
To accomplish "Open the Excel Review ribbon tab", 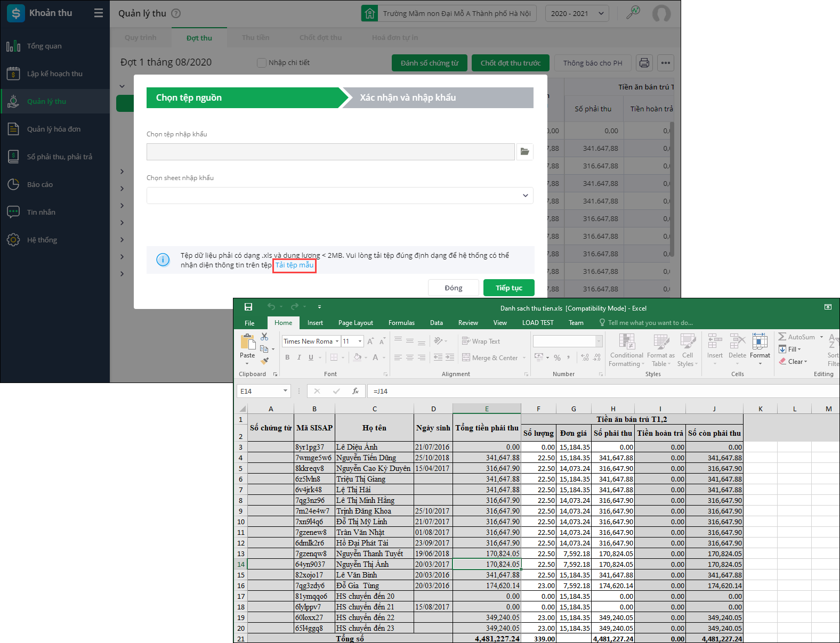I will coord(468,323).
